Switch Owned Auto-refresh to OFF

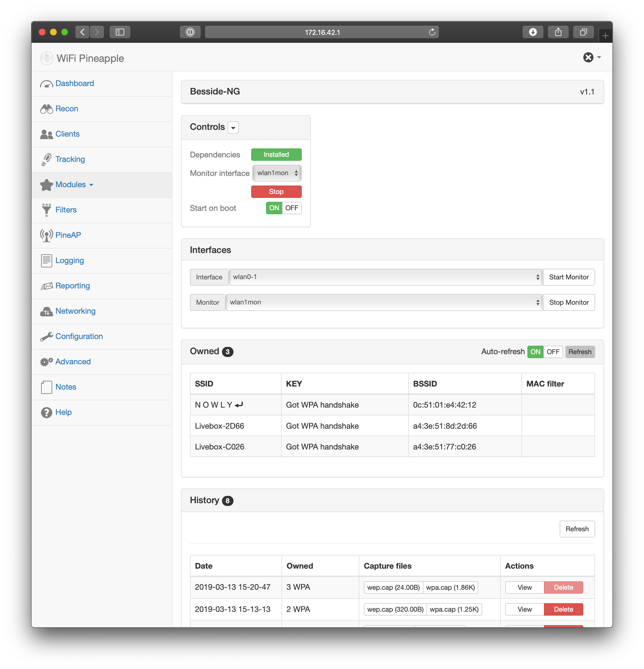pos(553,352)
